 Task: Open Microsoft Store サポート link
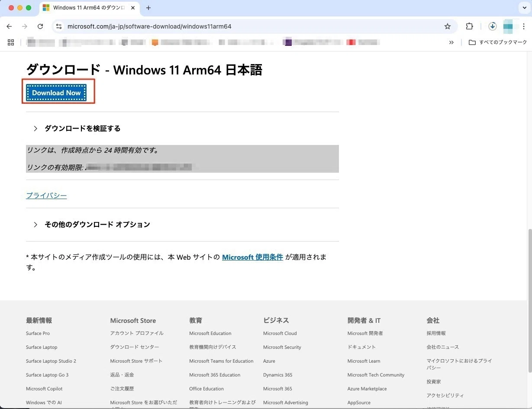click(136, 361)
